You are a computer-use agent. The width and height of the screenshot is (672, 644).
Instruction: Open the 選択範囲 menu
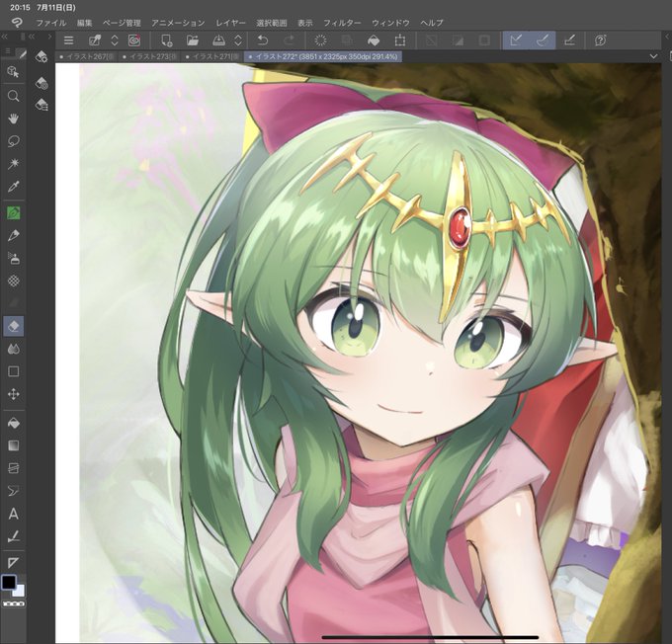272,23
